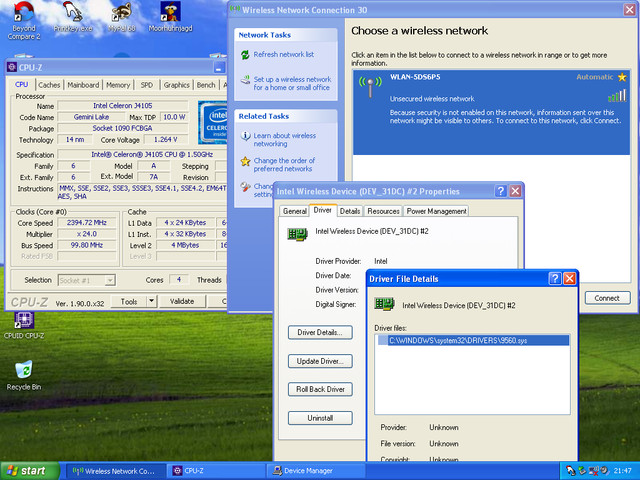
Task: Select the WLAN-5DS6P5 network entry
Action: [491, 113]
